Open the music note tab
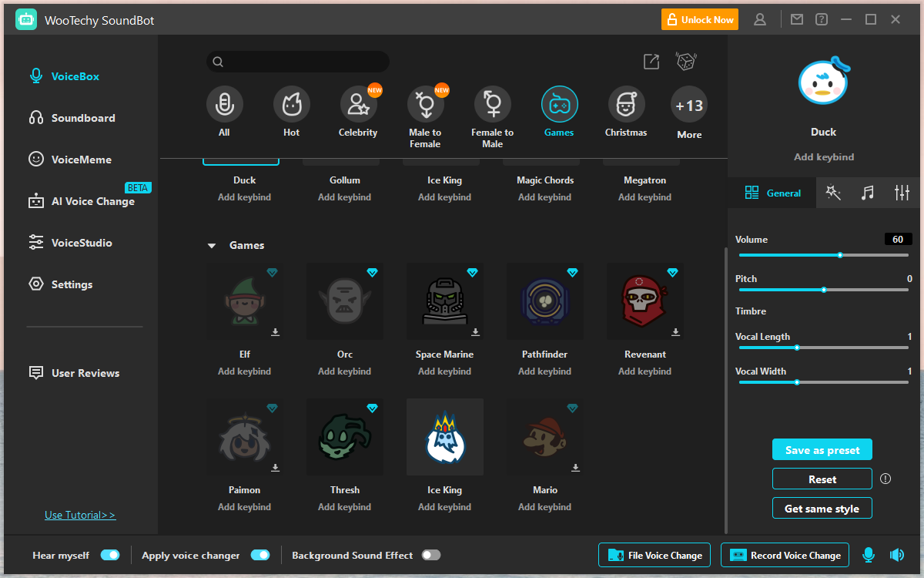 868,193
